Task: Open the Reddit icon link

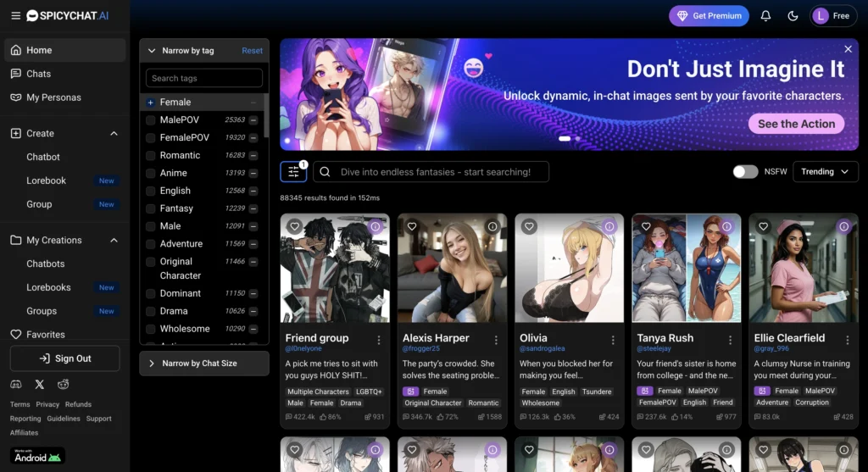Action: point(63,384)
